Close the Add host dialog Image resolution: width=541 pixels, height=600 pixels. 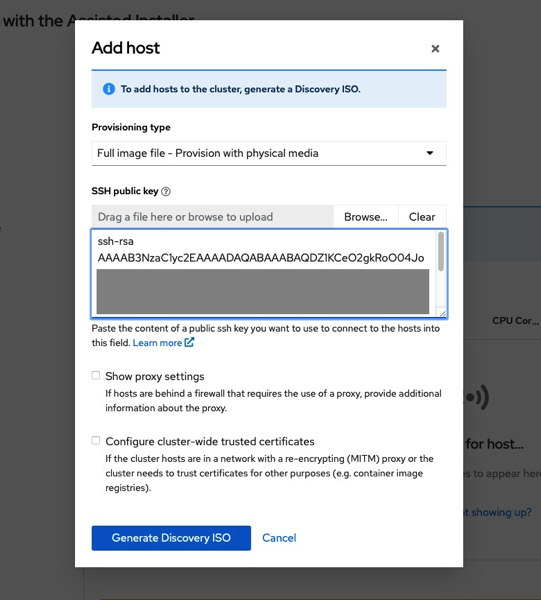point(435,49)
